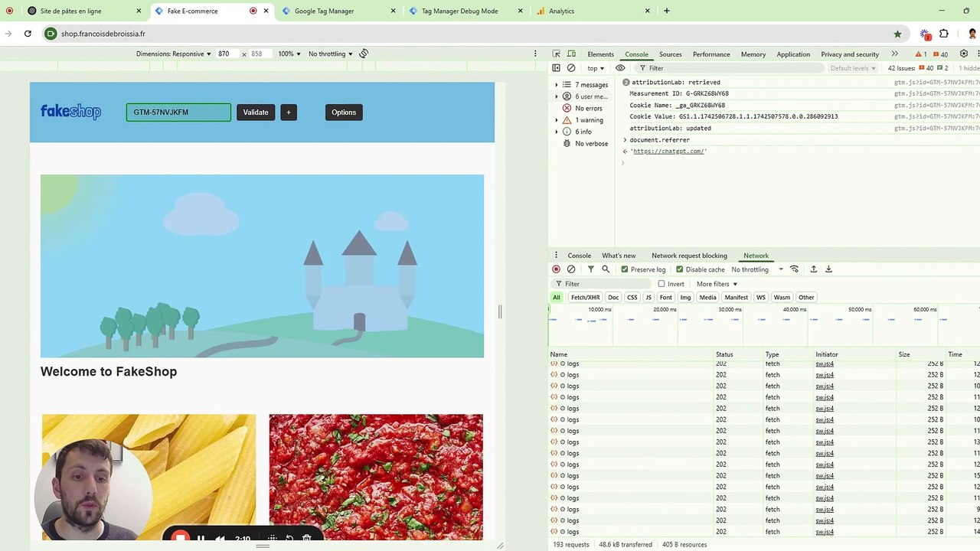Open DevTools settings gear icon
980x551 pixels.
964,54
